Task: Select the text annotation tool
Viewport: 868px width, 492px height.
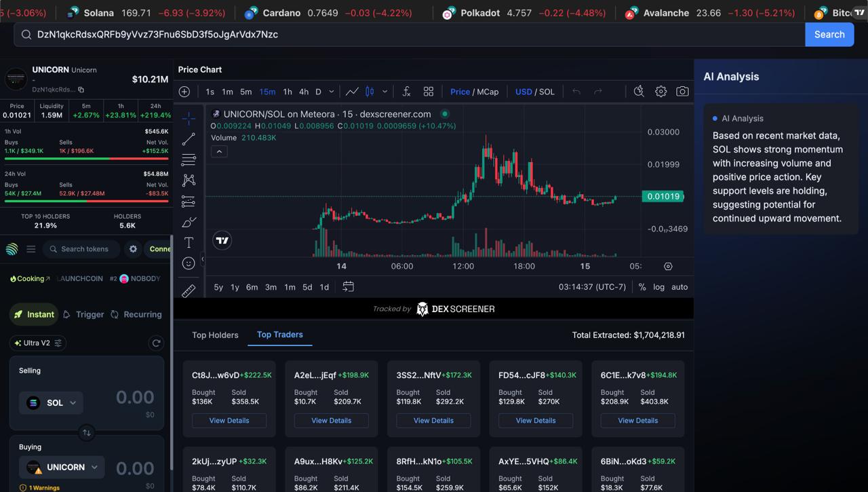Action: (189, 243)
